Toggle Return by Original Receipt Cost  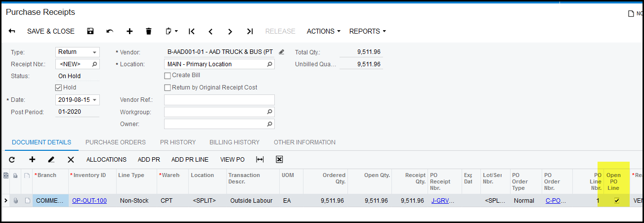(x=168, y=88)
